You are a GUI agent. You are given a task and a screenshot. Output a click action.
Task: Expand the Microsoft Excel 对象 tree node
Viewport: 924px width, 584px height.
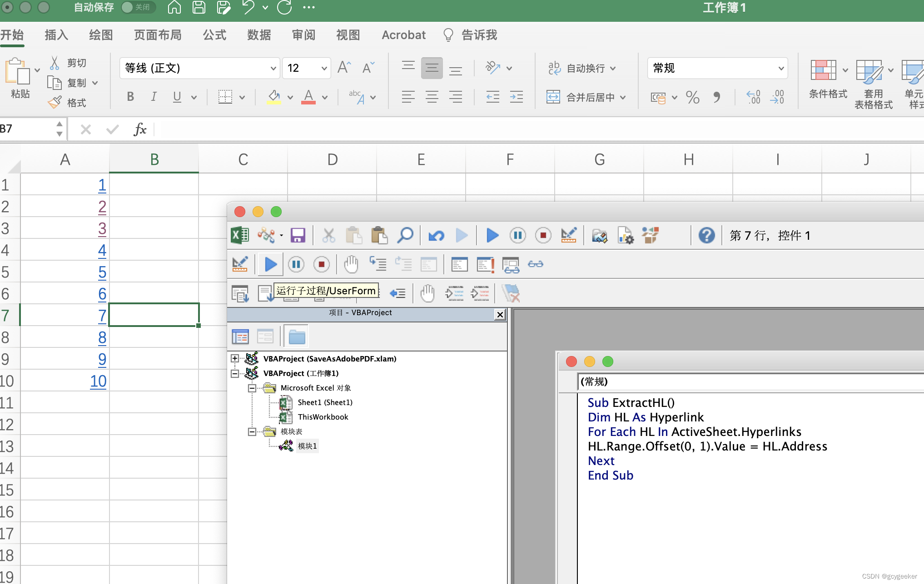[252, 386]
